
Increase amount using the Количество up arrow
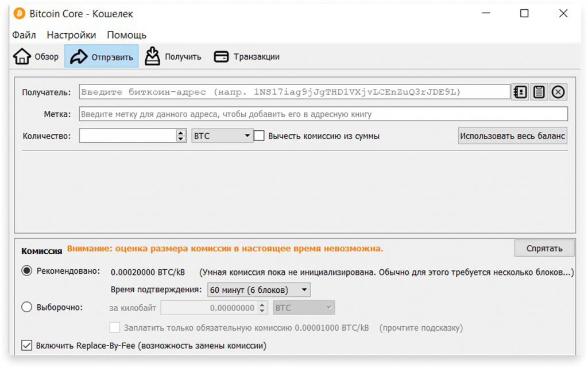pos(181,133)
